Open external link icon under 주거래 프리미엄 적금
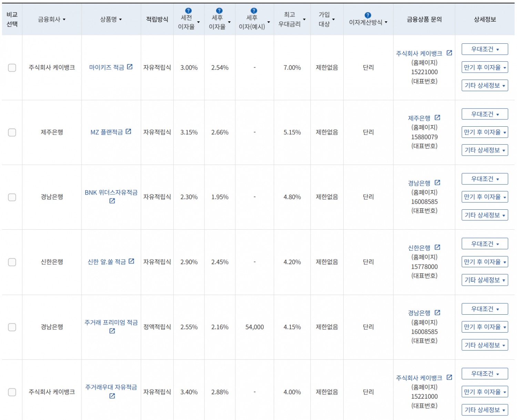This screenshot has height=420, width=517. [x=112, y=331]
